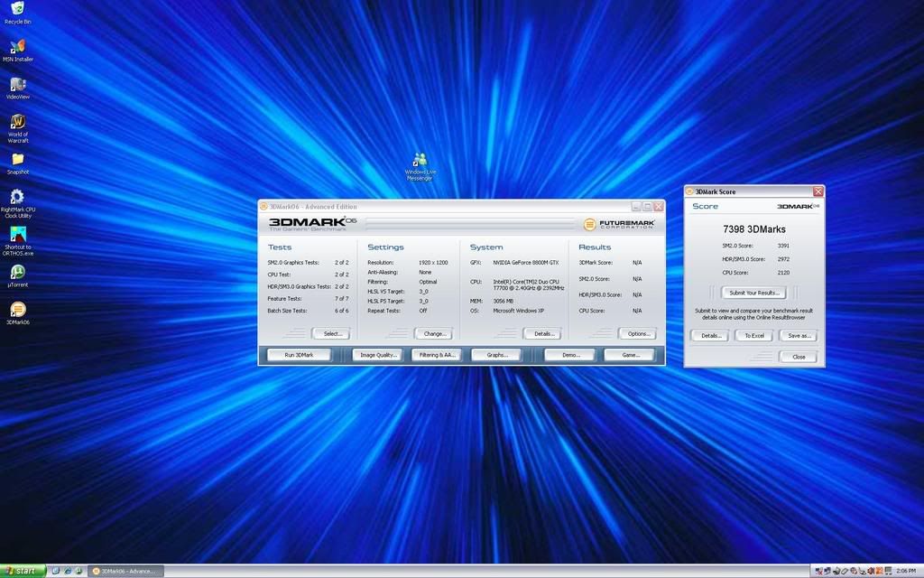Launch the µTorrent desktop icon
This screenshot has height=578, width=924.
[x=18, y=275]
